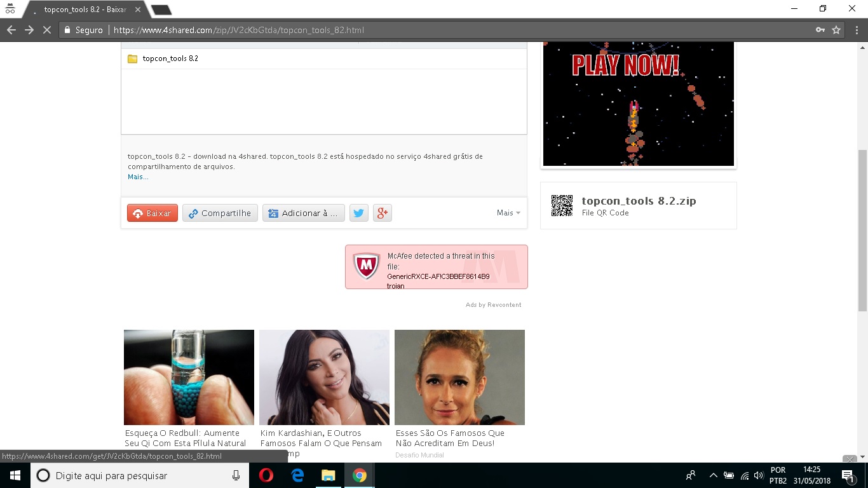
Task: Click the page vertical scrollbar
Action: click(x=862, y=231)
